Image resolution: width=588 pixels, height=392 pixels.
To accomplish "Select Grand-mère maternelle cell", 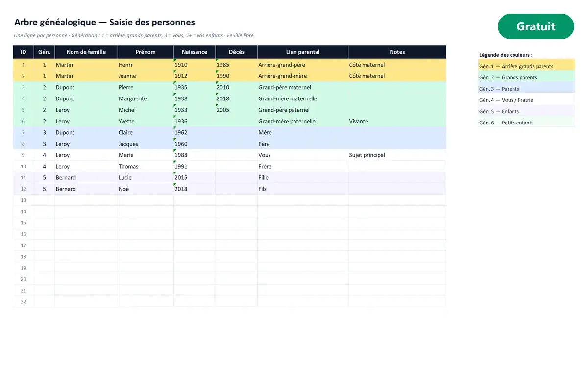I will coord(303,98).
